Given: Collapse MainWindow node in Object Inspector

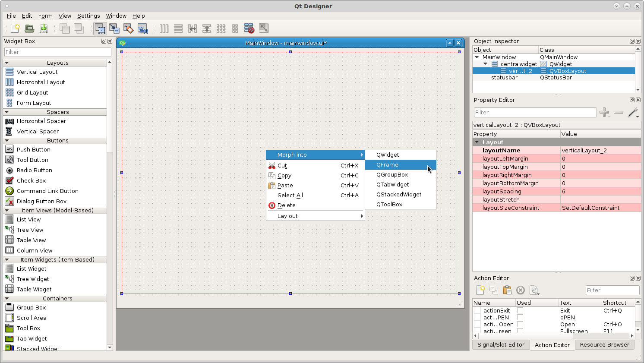Looking at the screenshot, I should click(x=477, y=57).
